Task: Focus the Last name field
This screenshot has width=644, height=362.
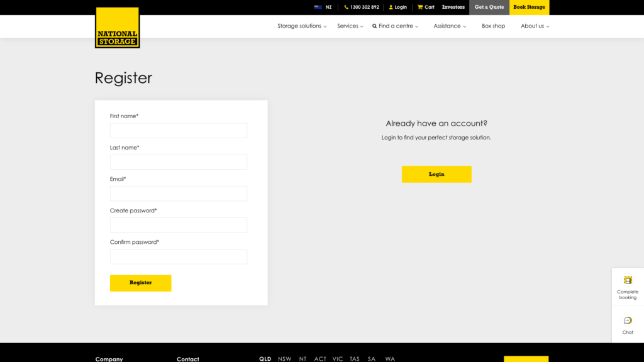Action: 179,162
